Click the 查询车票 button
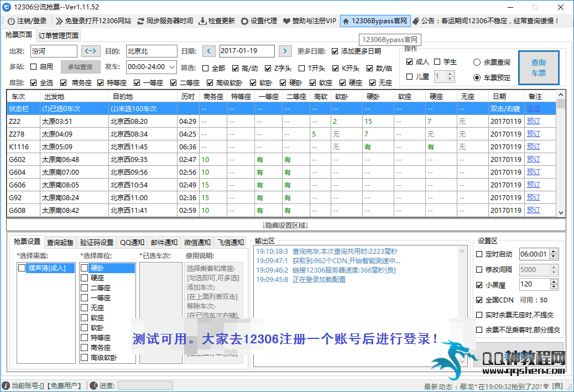Viewport: 574px width, 392px height. tap(539, 67)
